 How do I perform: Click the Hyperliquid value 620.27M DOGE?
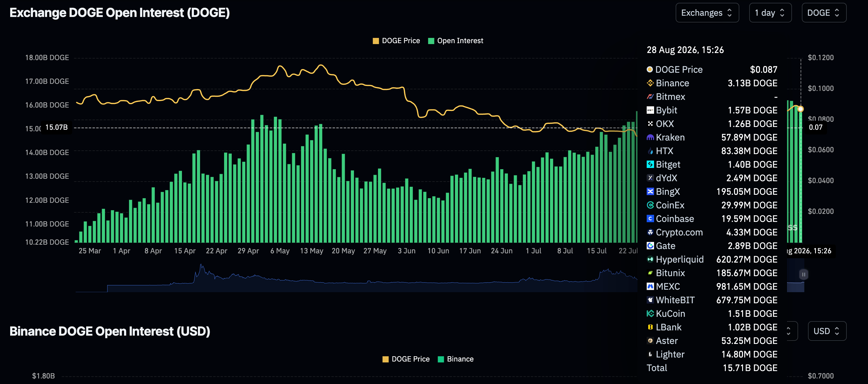[x=747, y=259]
